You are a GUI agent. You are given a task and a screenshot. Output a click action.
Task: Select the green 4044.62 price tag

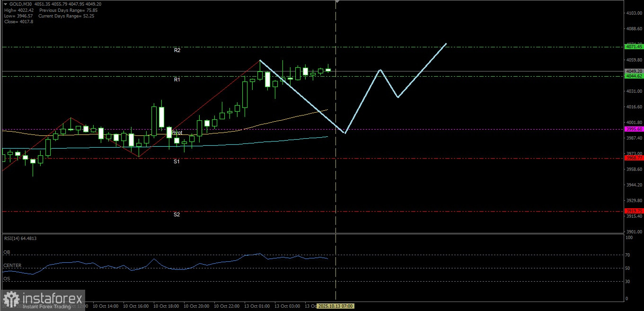pos(634,76)
